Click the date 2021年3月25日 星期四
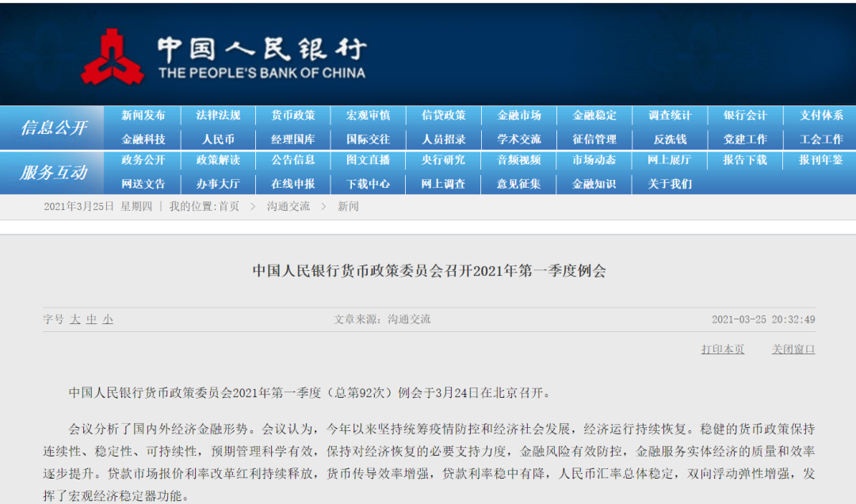This screenshot has height=504, width=856. click(98, 206)
